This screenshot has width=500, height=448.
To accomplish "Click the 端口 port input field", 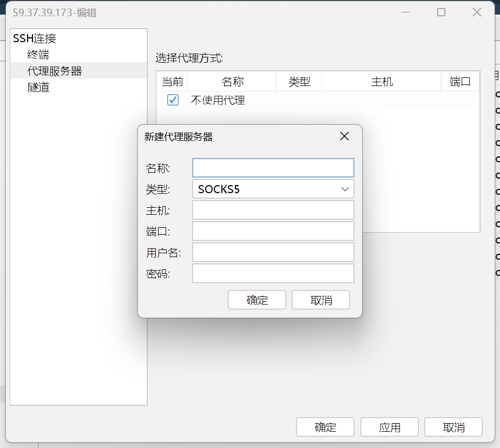I will [273, 231].
